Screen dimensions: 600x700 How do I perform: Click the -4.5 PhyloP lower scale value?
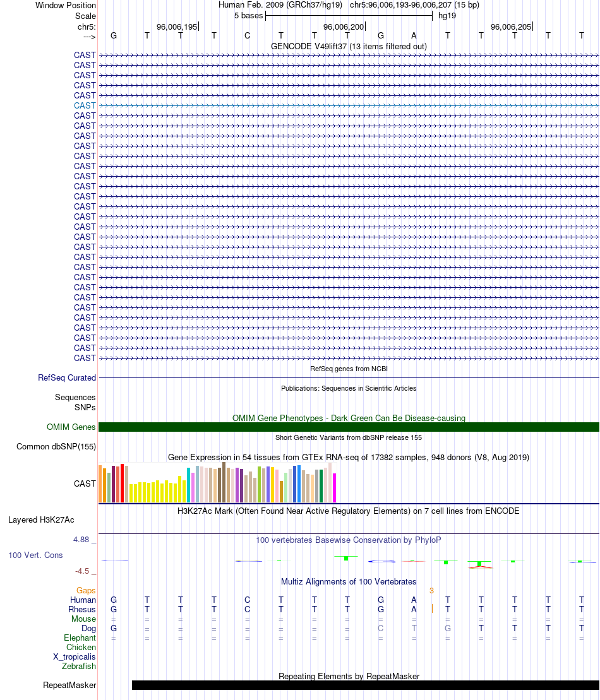[x=82, y=571]
